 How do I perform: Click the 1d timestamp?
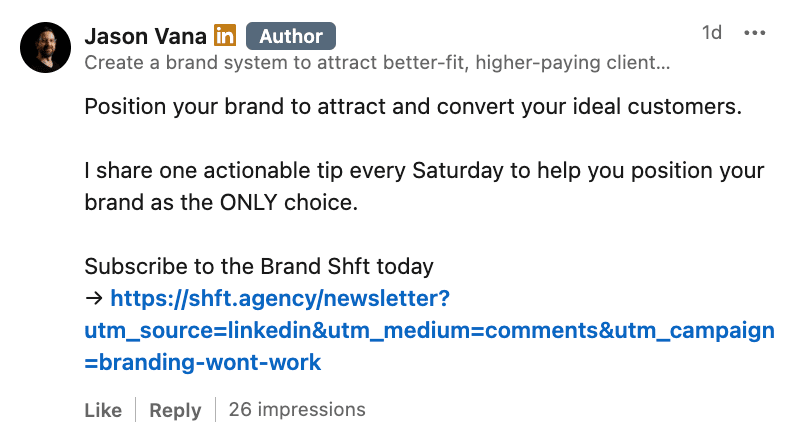[x=711, y=33]
